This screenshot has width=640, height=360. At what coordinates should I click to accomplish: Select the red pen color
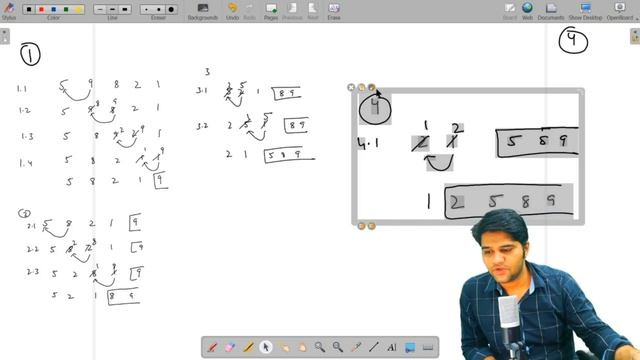41,9
